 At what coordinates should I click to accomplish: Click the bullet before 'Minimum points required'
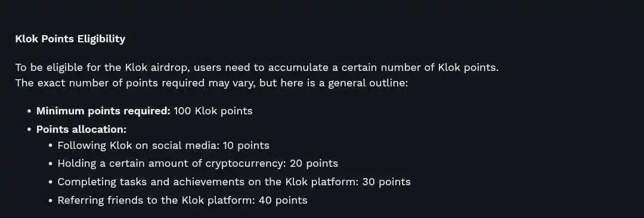pyautogui.click(x=29, y=111)
